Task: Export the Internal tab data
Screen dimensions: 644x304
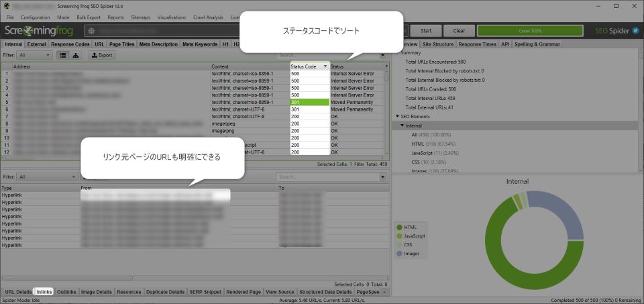Action: [102, 55]
